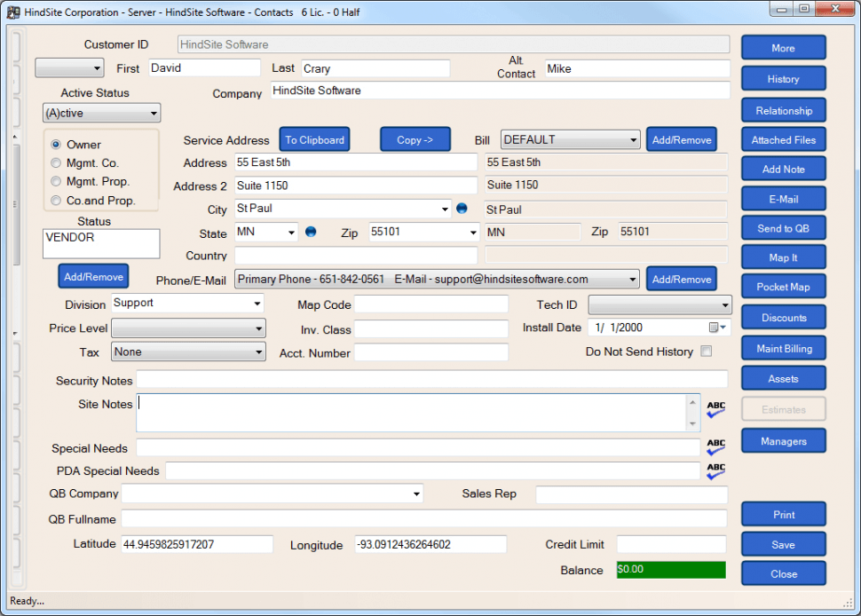Click the Latitude field
The image size is (861, 616).
(197, 544)
